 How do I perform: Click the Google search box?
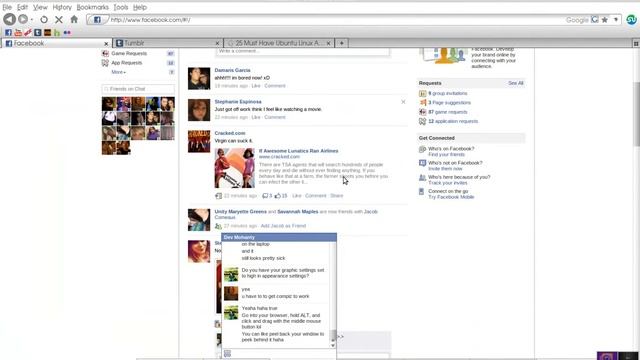pyautogui.click(x=576, y=20)
